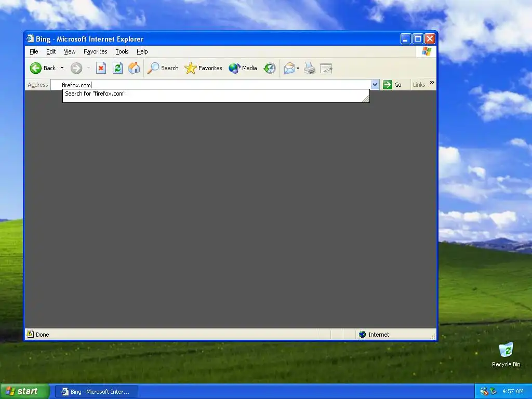The height and width of the screenshot is (399, 532).
Task: Click the first system tray notification icon
Action: point(484,392)
